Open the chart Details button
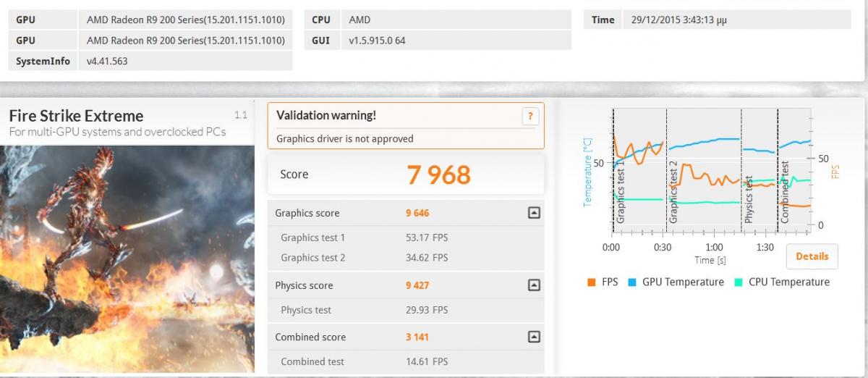868x378 pixels. (x=812, y=256)
